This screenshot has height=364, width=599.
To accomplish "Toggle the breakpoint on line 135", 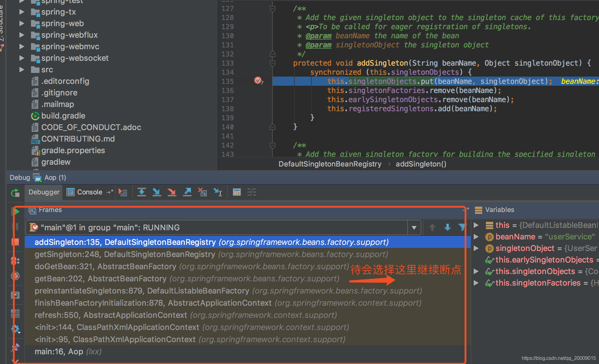I will tap(258, 81).
